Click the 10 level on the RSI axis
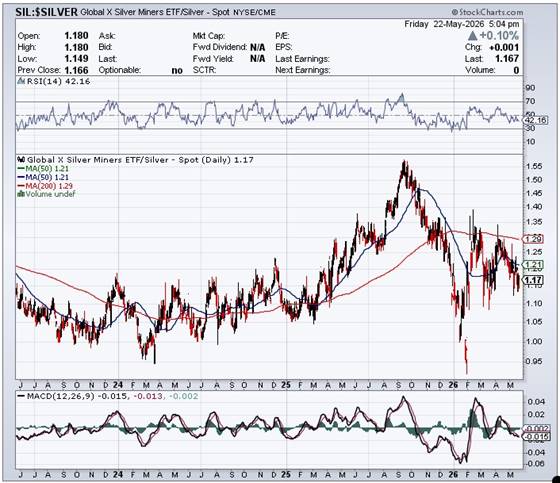Image resolution: width=560 pixels, height=483 pixels. tap(530, 142)
